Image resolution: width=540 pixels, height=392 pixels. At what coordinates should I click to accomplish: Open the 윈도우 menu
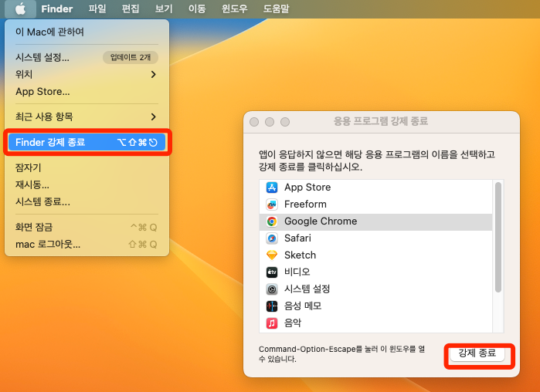[x=235, y=8]
